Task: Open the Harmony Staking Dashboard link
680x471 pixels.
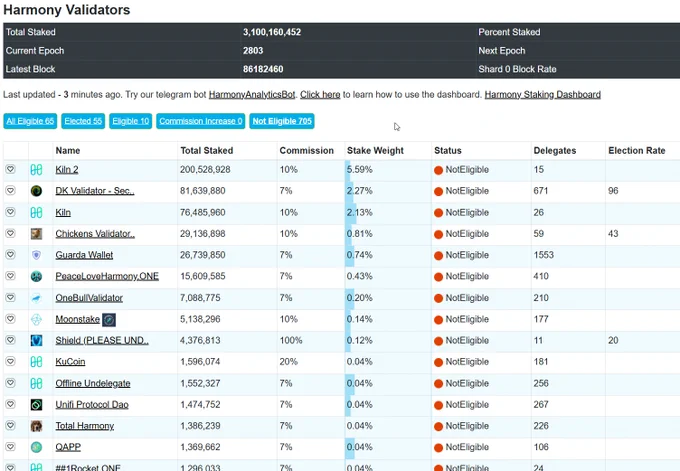Action: (543, 95)
